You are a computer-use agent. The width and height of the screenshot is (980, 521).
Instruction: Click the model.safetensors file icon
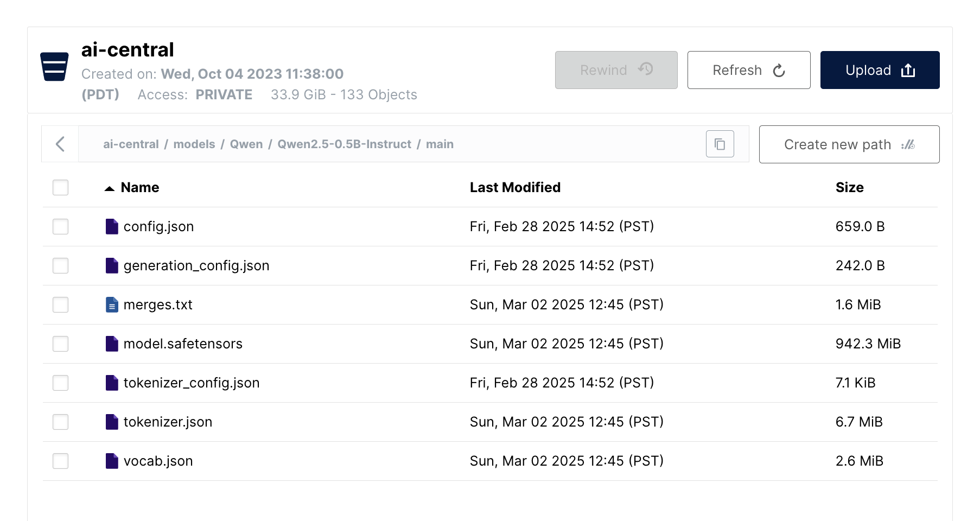tap(112, 344)
